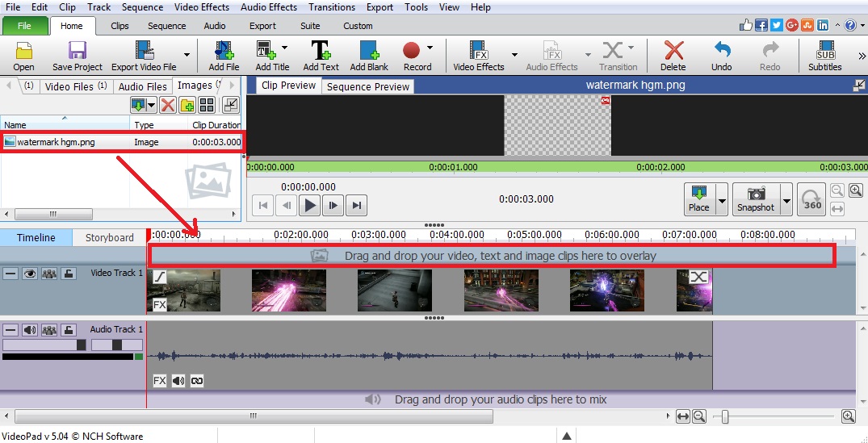Switch to the Clips ribbon tab
Image resolution: width=868 pixels, height=443 pixels.
[x=120, y=26]
